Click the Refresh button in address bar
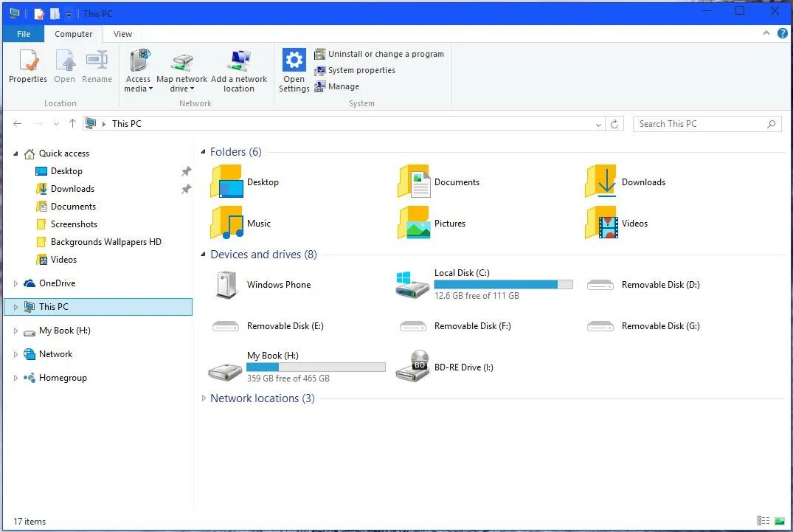The width and height of the screenshot is (793, 532). click(614, 124)
